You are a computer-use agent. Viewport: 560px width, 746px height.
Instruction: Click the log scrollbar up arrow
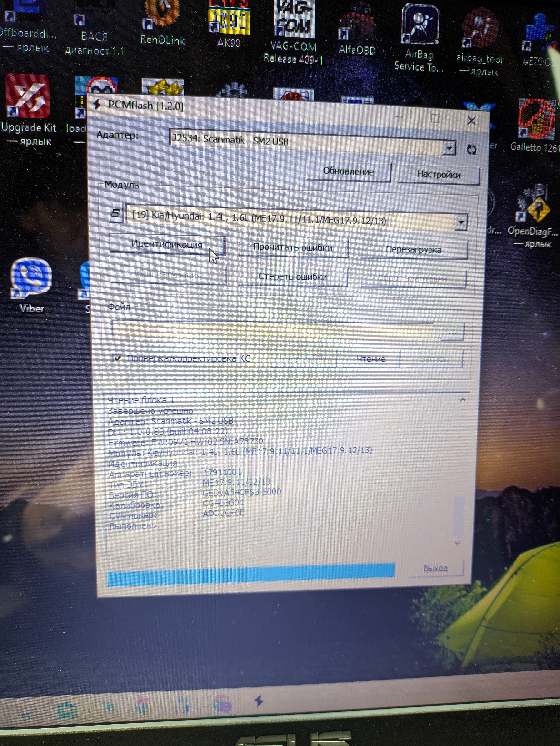click(x=463, y=400)
